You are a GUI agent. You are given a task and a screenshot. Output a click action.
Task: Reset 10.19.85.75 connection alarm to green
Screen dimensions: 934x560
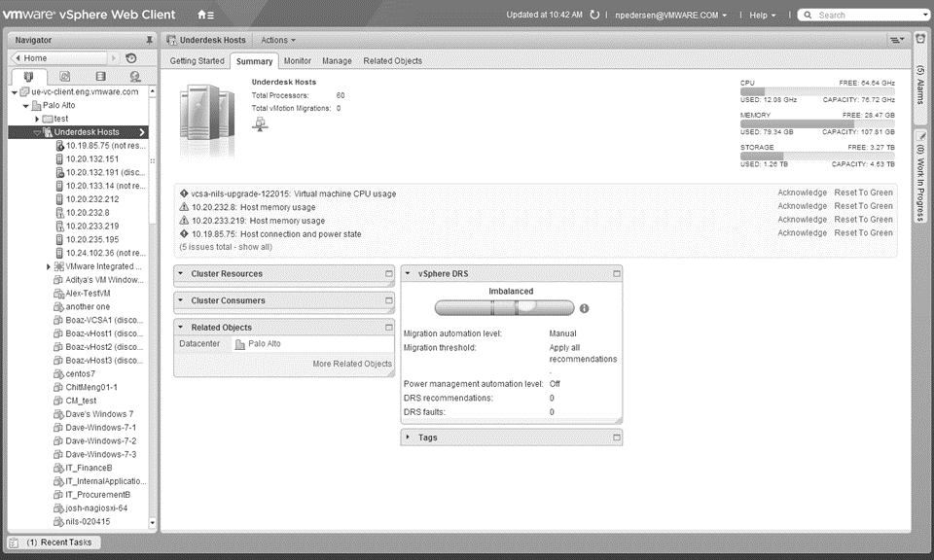tap(863, 232)
